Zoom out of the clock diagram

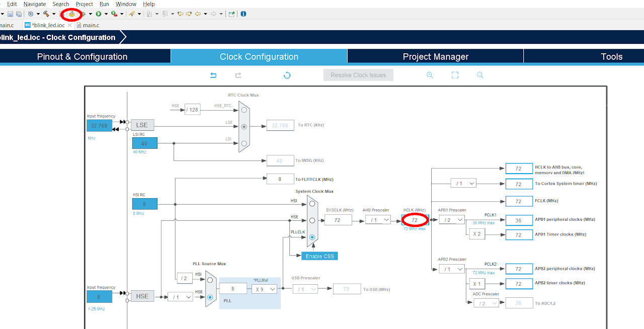[480, 75]
